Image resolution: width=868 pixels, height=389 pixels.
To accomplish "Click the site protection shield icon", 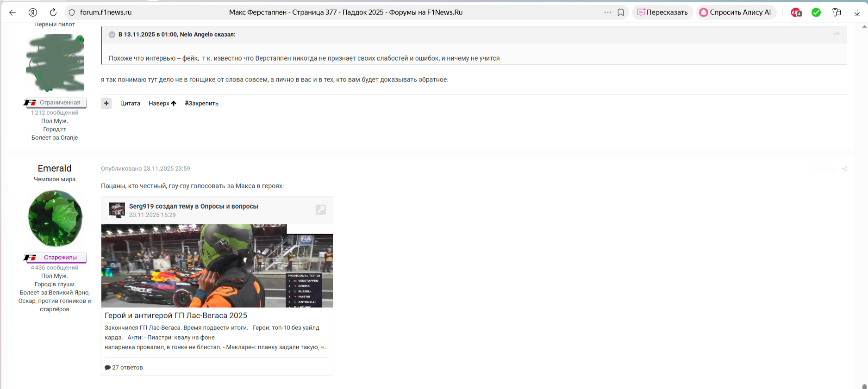I will (72, 12).
